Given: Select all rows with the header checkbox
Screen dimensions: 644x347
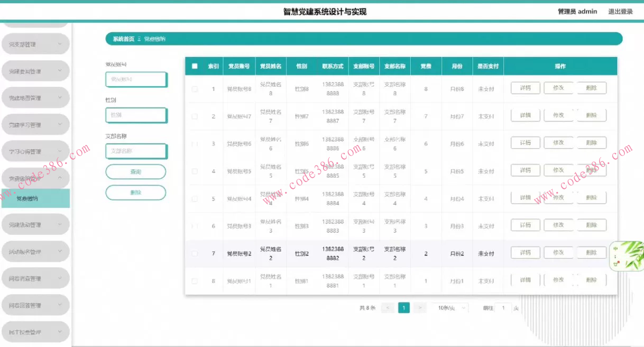Looking at the screenshot, I should 194,66.
